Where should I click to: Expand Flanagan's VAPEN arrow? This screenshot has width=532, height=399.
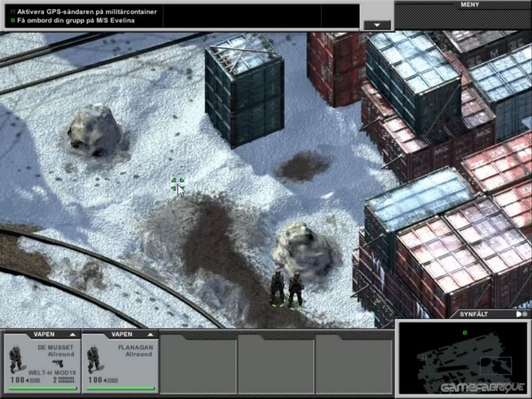[x=151, y=334]
